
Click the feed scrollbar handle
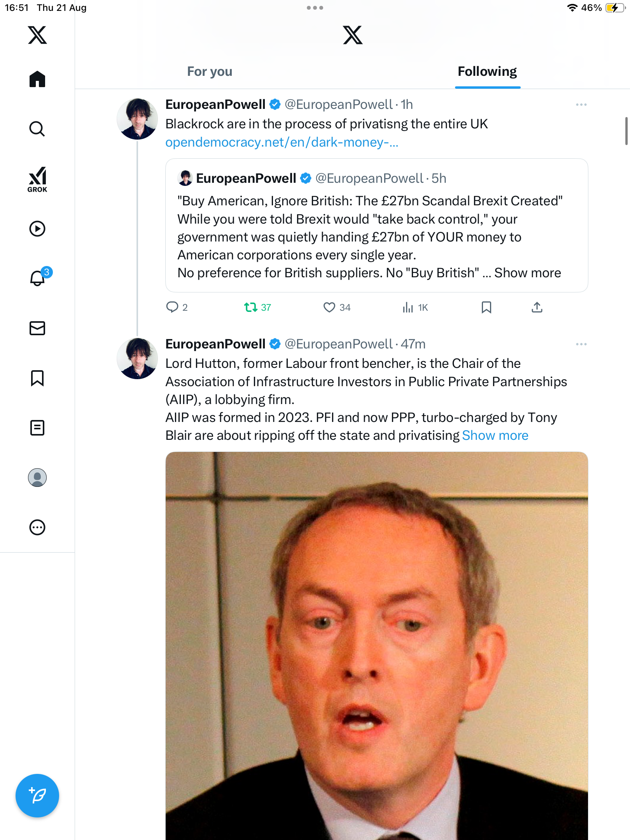pos(626,131)
